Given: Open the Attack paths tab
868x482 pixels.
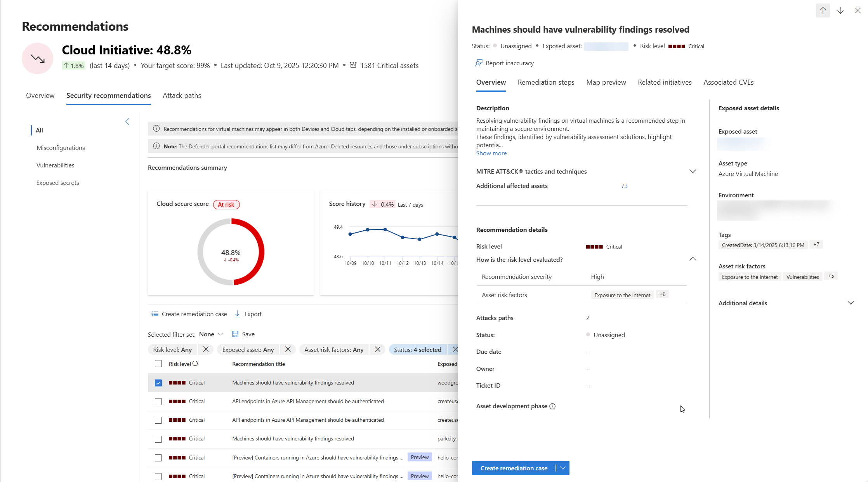Looking at the screenshot, I should tap(182, 96).
